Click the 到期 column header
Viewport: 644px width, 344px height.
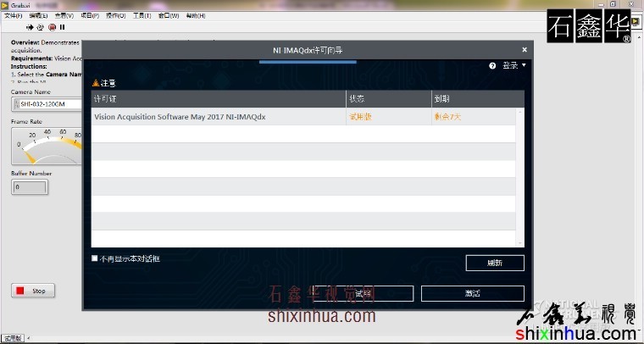coord(478,99)
